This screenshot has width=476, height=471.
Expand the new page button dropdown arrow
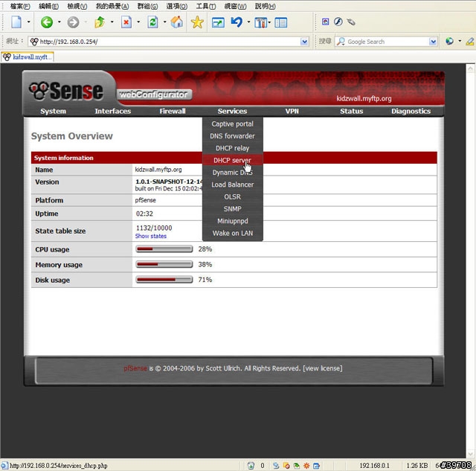point(29,22)
